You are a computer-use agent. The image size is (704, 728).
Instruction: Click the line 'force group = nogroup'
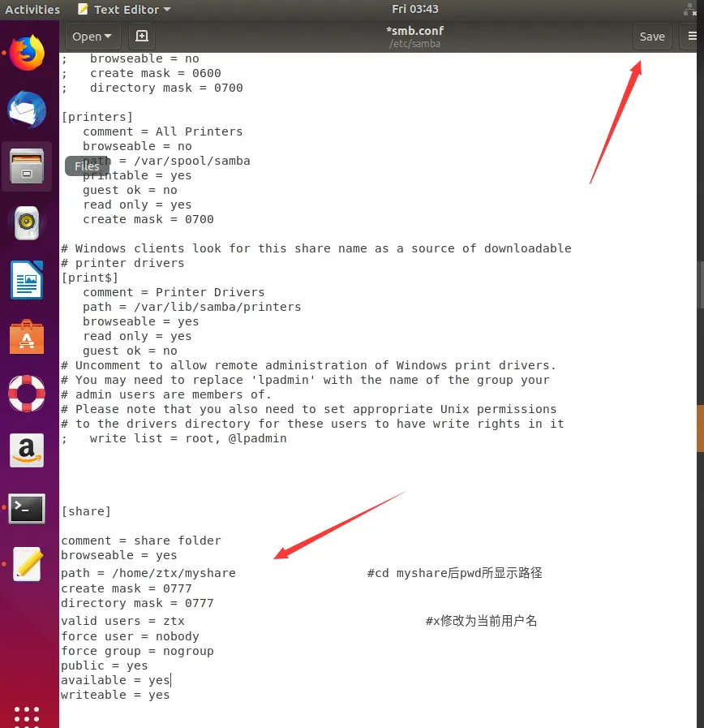pos(138,651)
